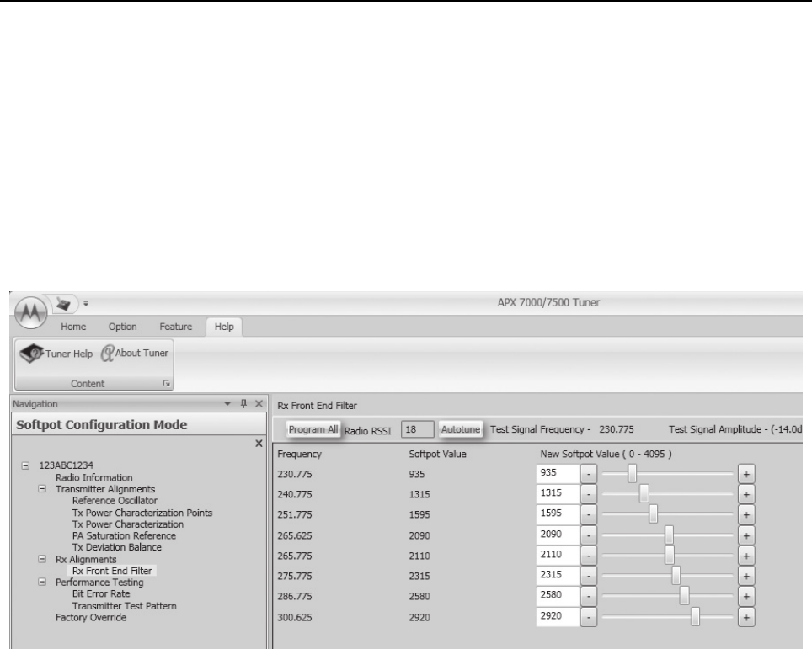
Task: Open the Navigation panel options dropdown arrow
Action: [x=227, y=404]
